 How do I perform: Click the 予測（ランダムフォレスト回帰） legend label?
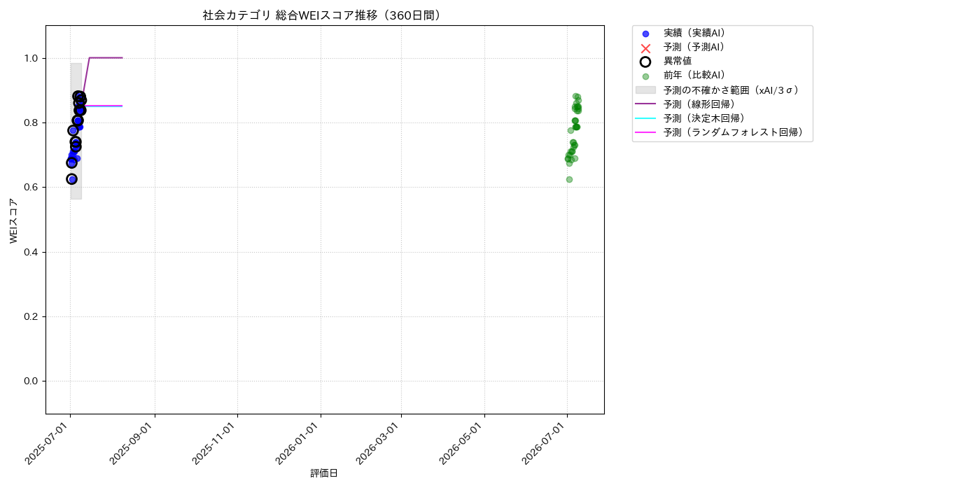tap(734, 132)
